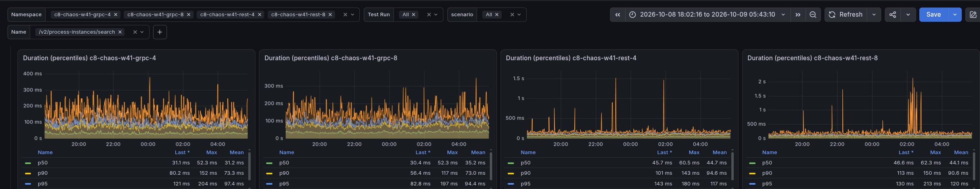Image resolution: width=980 pixels, height=189 pixels.
Task: Toggle p50 series in grpc-8 panel
Action: click(284, 163)
